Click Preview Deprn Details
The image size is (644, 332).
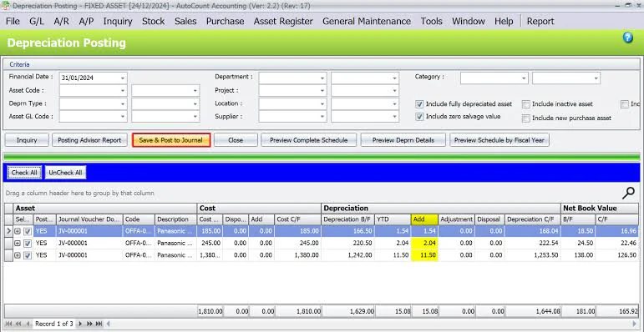403,140
